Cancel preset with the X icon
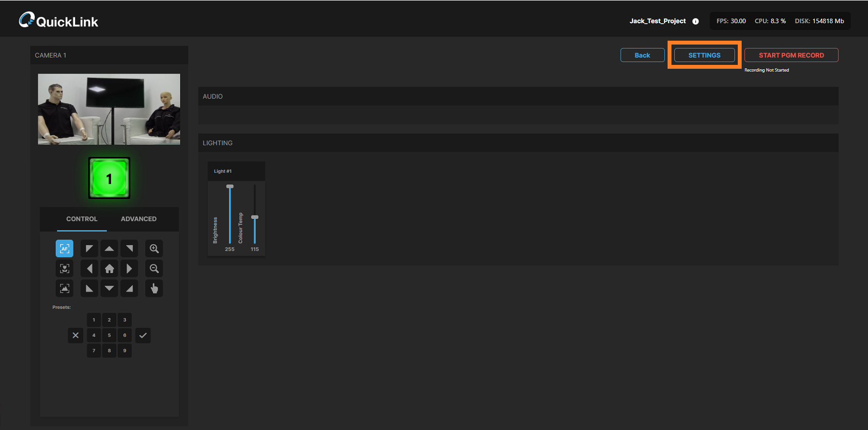 point(76,335)
